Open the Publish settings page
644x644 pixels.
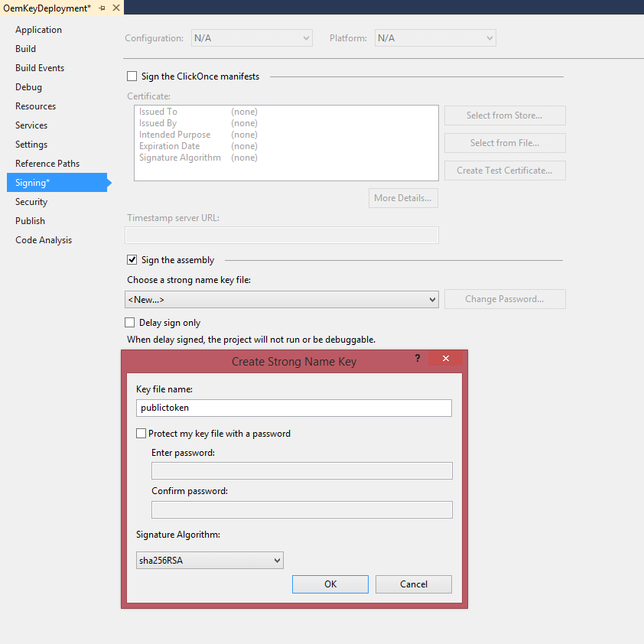[30, 220]
